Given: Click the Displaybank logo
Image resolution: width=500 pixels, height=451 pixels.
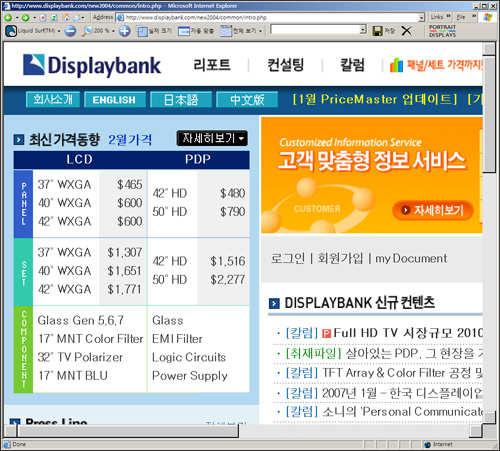Looking at the screenshot, I should click(92, 65).
